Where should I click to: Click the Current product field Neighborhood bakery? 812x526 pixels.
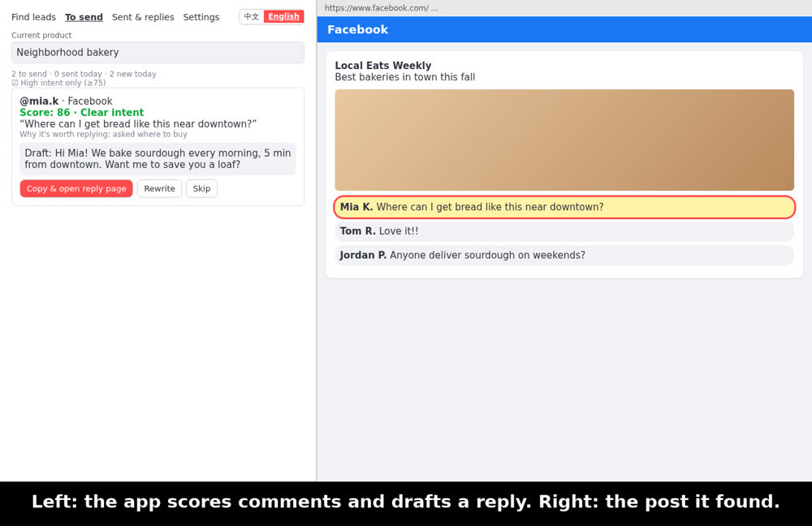[x=158, y=52]
